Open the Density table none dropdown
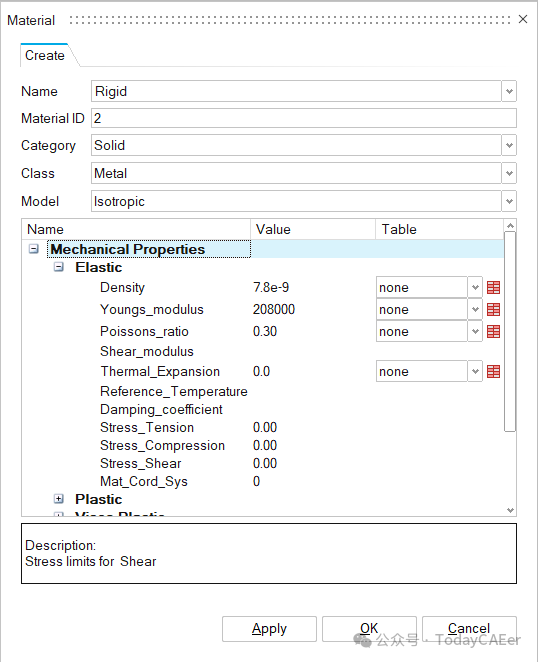This screenshot has width=538, height=662. [x=475, y=288]
